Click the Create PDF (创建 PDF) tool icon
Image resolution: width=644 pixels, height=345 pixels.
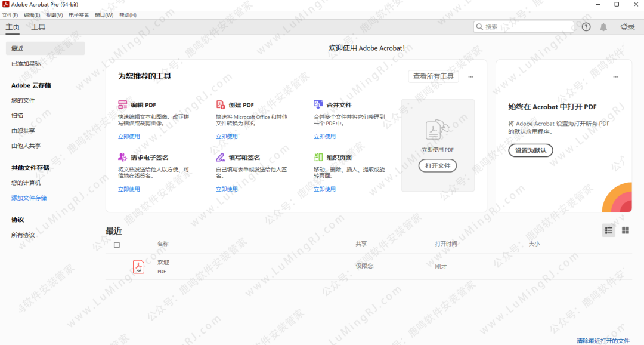coord(220,104)
